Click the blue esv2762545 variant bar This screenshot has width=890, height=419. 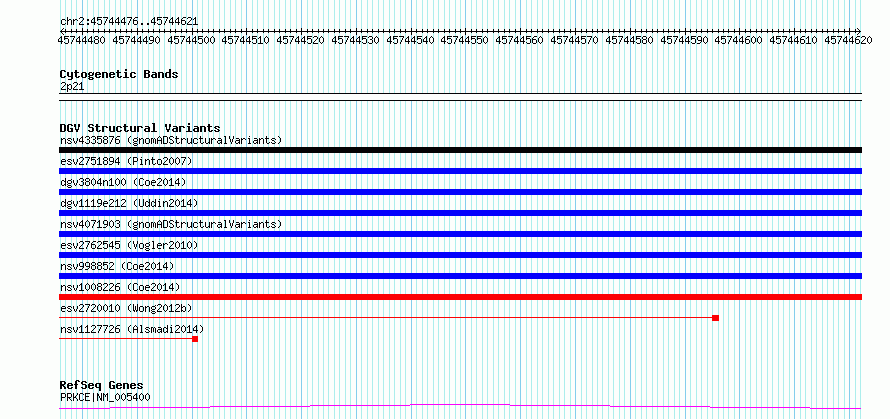coord(460,255)
